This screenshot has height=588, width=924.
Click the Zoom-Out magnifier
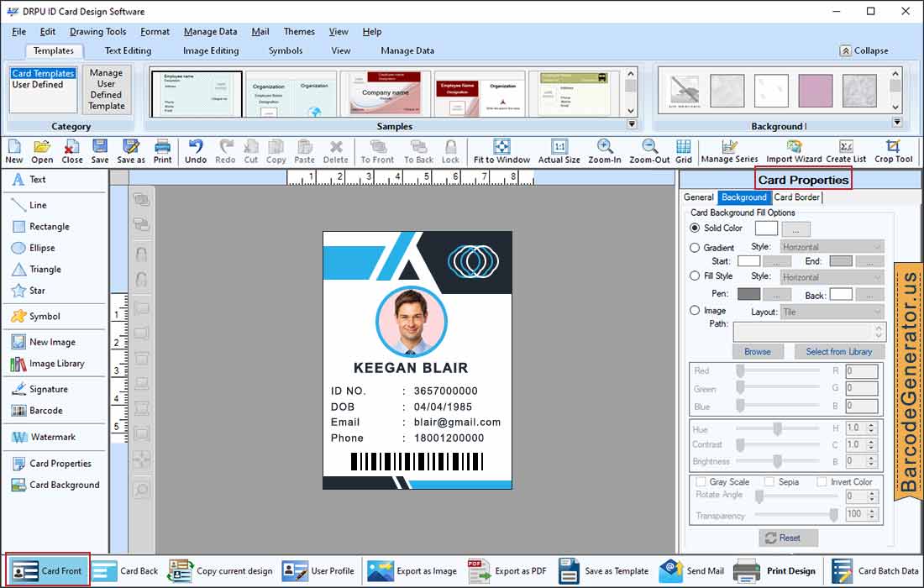(x=649, y=151)
